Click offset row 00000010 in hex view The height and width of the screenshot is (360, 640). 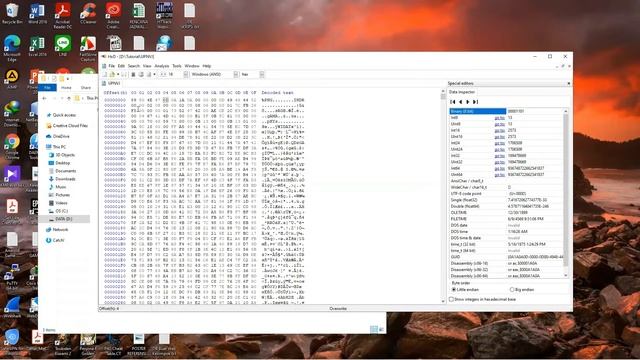(115, 105)
